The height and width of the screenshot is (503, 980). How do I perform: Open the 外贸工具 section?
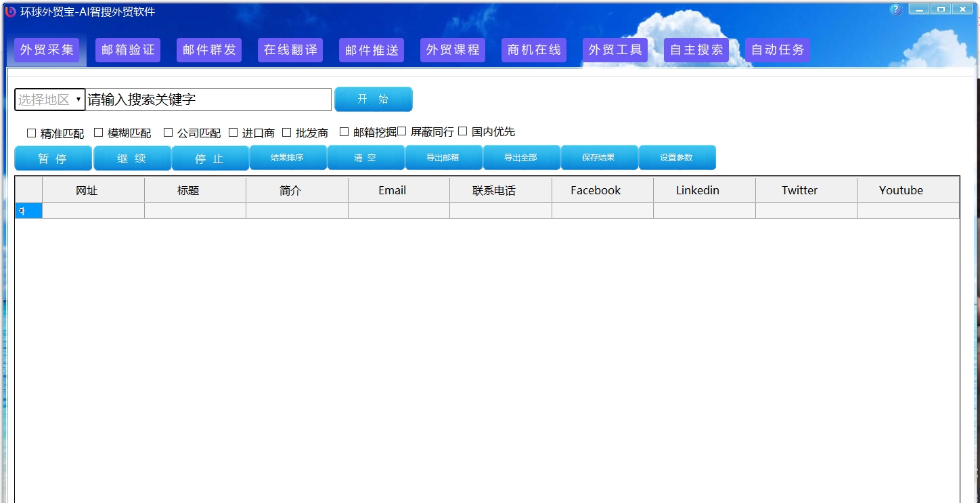click(x=615, y=49)
